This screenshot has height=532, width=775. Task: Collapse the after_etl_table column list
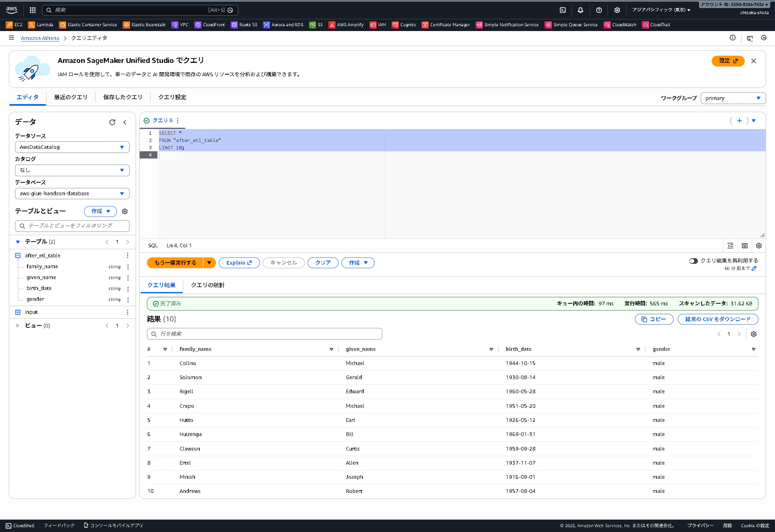(17, 255)
